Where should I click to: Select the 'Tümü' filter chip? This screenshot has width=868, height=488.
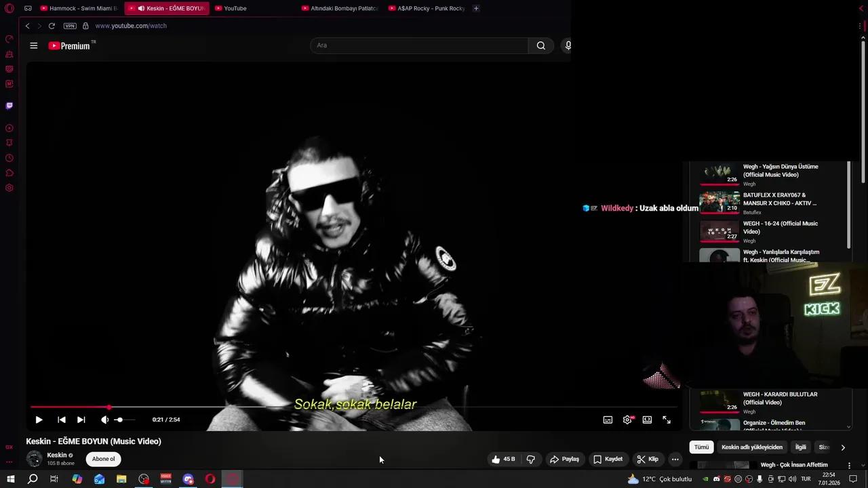click(x=701, y=447)
